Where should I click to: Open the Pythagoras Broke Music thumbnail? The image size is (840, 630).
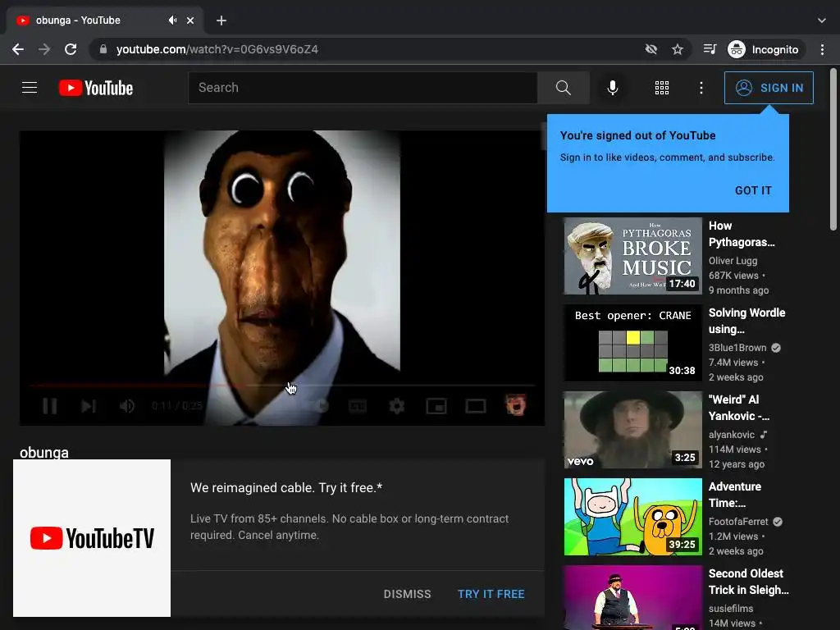tap(632, 256)
